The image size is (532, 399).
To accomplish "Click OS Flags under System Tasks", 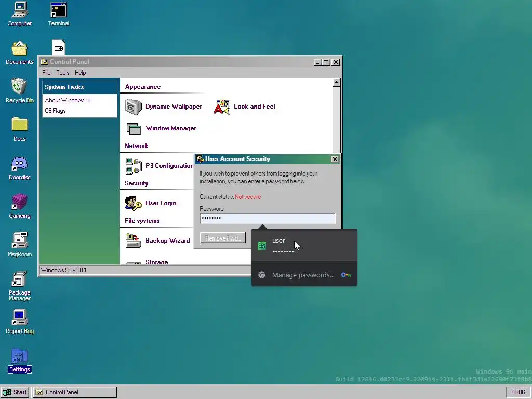I will pyautogui.click(x=55, y=111).
